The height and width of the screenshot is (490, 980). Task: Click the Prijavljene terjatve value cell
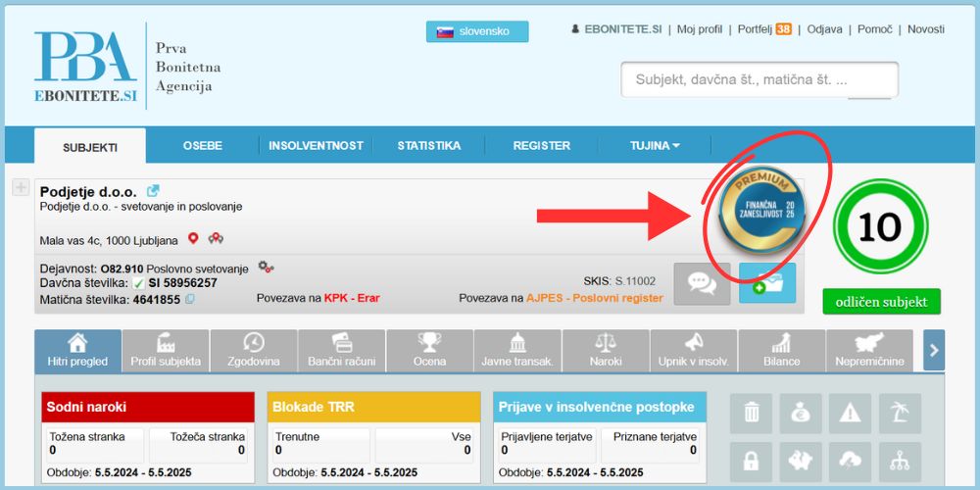(x=548, y=445)
